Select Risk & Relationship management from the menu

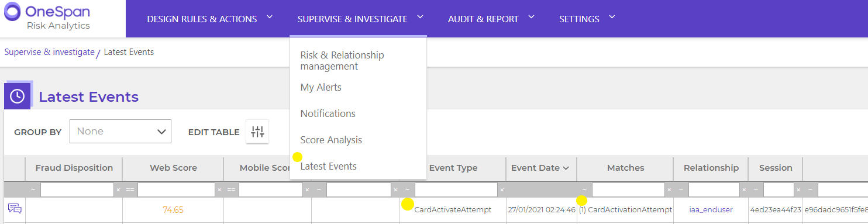[x=342, y=61]
